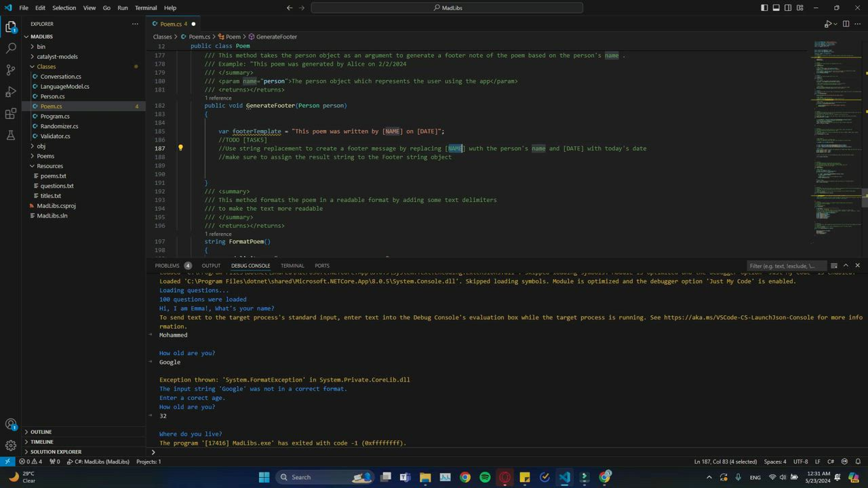This screenshot has height=488, width=868.
Task: Open Google Chrome from the taskbar
Action: (x=465, y=477)
